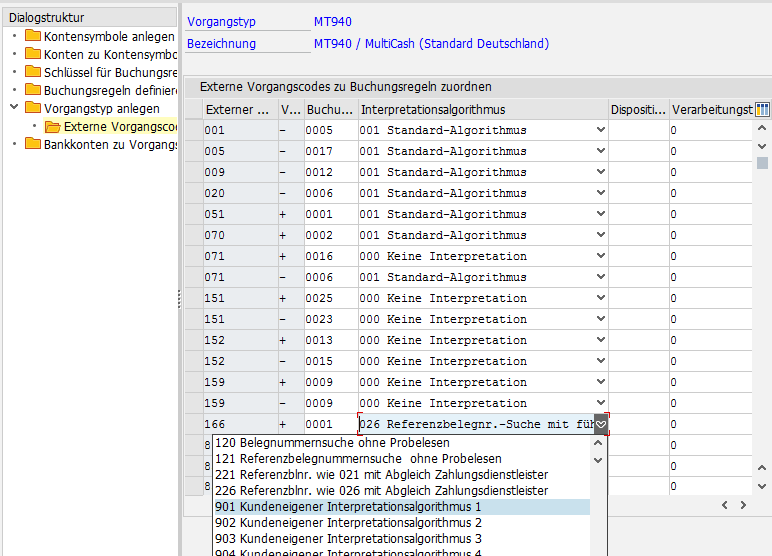The image size is (772, 556).
Task: Open table column settings icon
Action: point(762,109)
